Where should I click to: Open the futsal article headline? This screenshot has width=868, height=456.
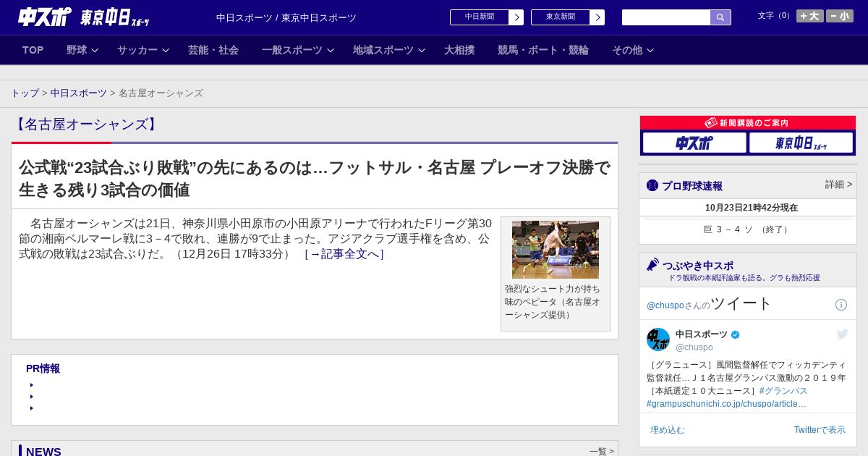(x=315, y=179)
